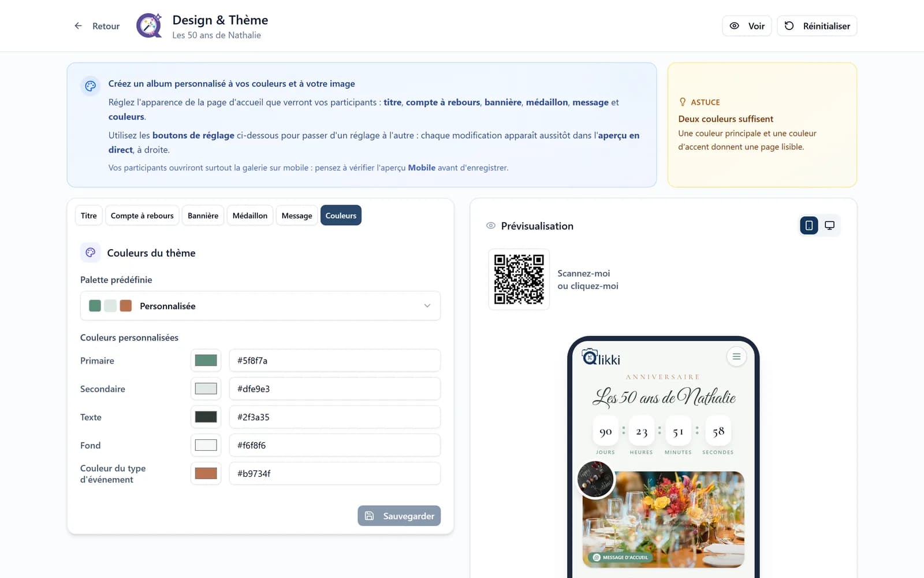Click the lightbulb icon next to ASTUCE
The height and width of the screenshot is (578, 924).
coord(683,102)
